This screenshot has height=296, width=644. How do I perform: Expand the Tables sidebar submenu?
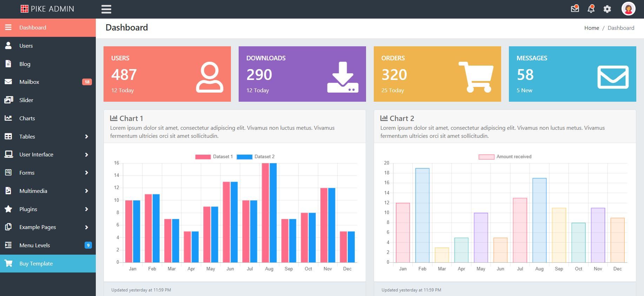(48, 136)
